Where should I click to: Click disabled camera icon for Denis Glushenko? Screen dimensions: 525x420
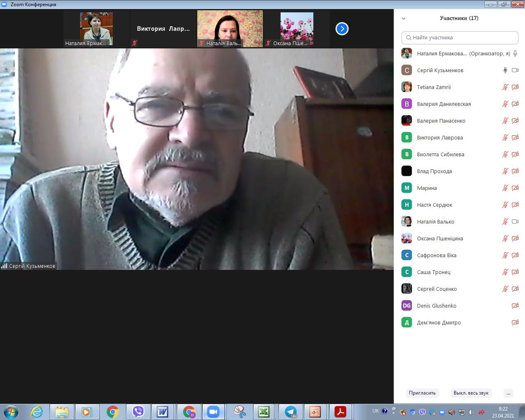pyautogui.click(x=515, y=306)
